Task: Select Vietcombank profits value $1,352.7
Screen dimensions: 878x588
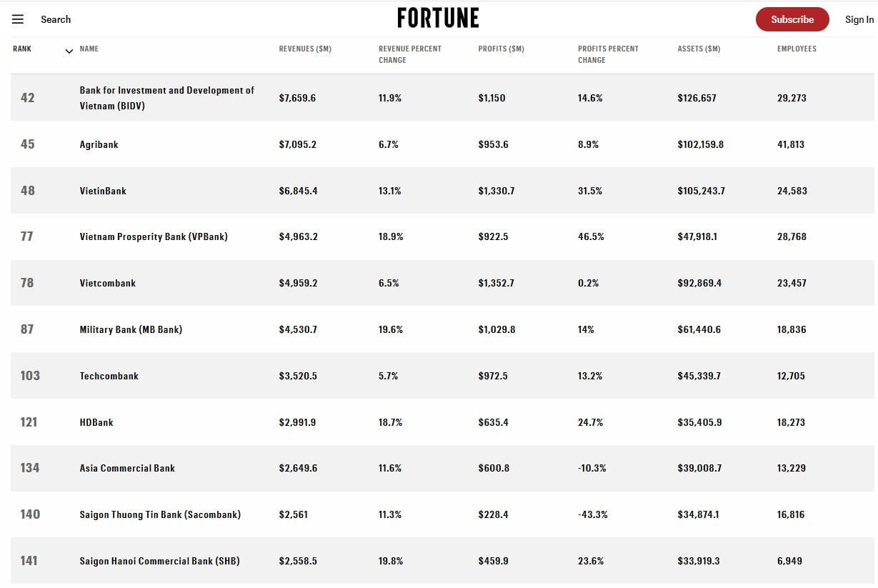Action: 496,283
